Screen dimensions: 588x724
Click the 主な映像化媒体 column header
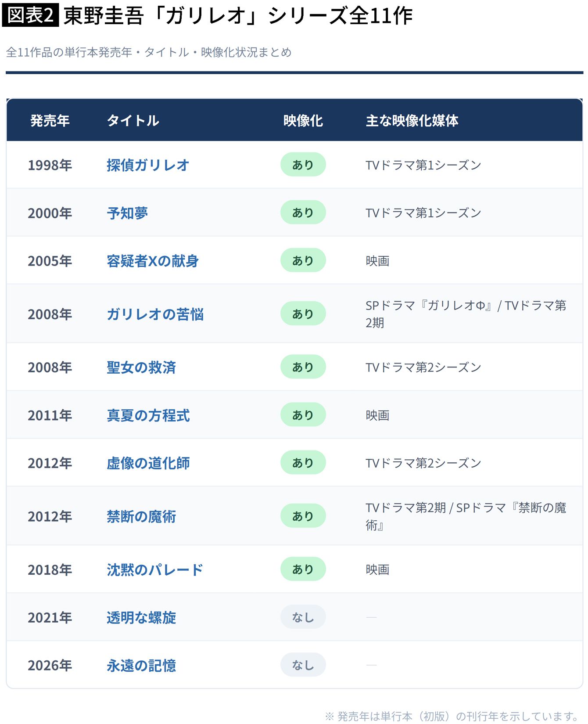click(x=412, y=120)
